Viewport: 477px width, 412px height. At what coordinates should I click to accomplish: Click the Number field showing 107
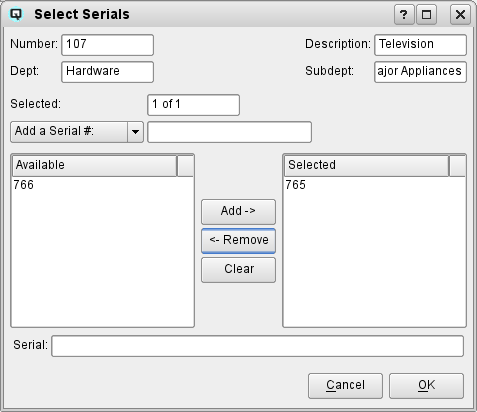pos(108,45)
